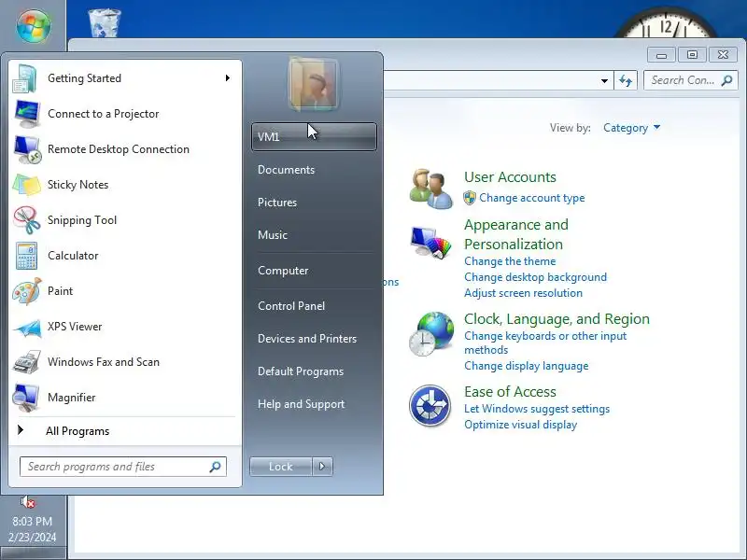Click the Snipping Tool label
This screenshot has height=560, width=747.
click(82, 220)
